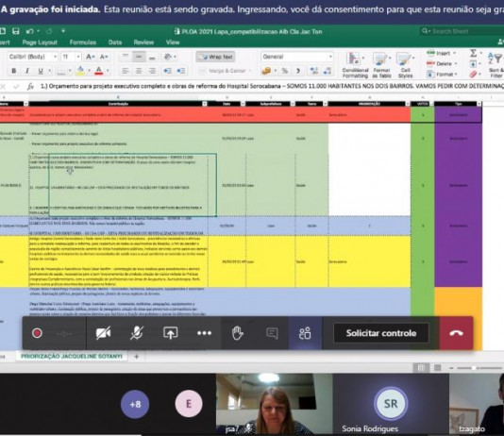Show the meeting participants panel
Image resolution: width=504 pixels, height=436 pixels.
pyautogui.click(x=305, y=333)
